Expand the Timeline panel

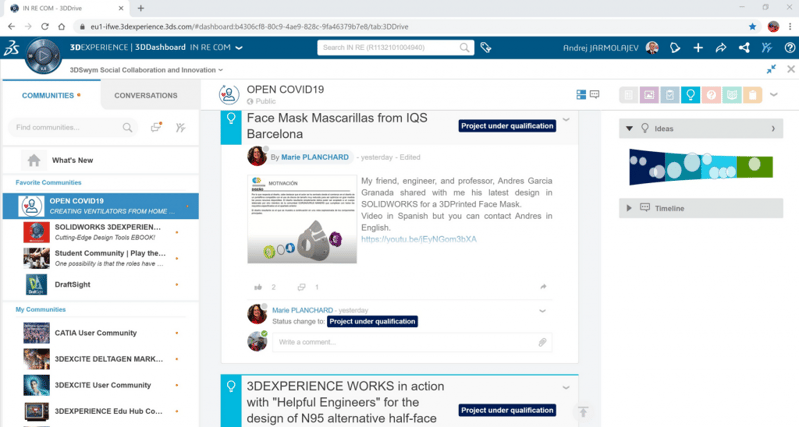629,208
